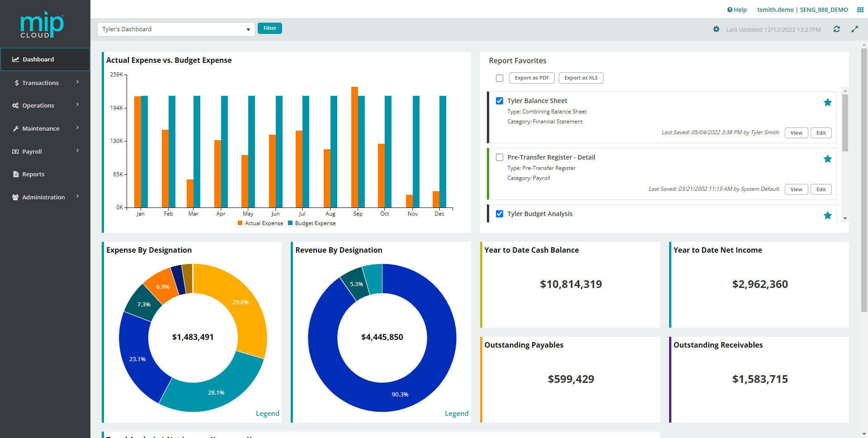
Task: Open the Transactions sidebar section
Action: pyautogui.click(x=41, y=83)
